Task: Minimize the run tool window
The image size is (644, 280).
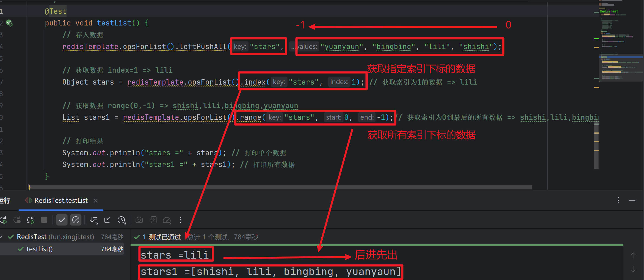Action: tap(632, 201)
